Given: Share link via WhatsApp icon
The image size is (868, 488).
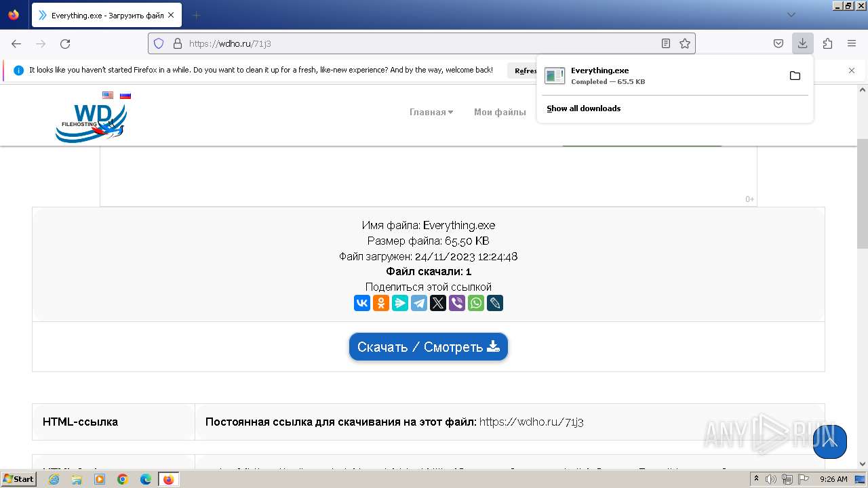Looking at the screenshot, I should [476, 303].
